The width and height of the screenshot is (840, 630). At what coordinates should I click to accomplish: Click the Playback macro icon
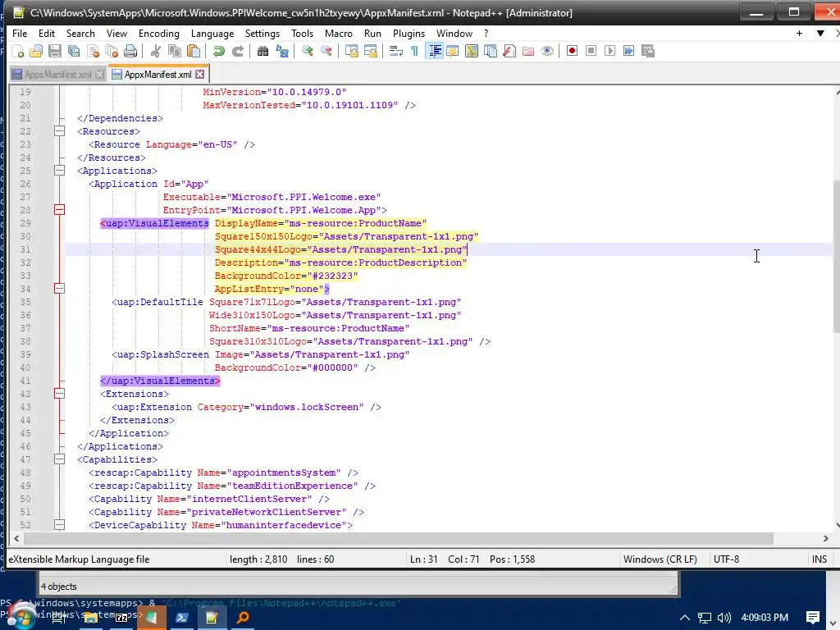(609, 51)
